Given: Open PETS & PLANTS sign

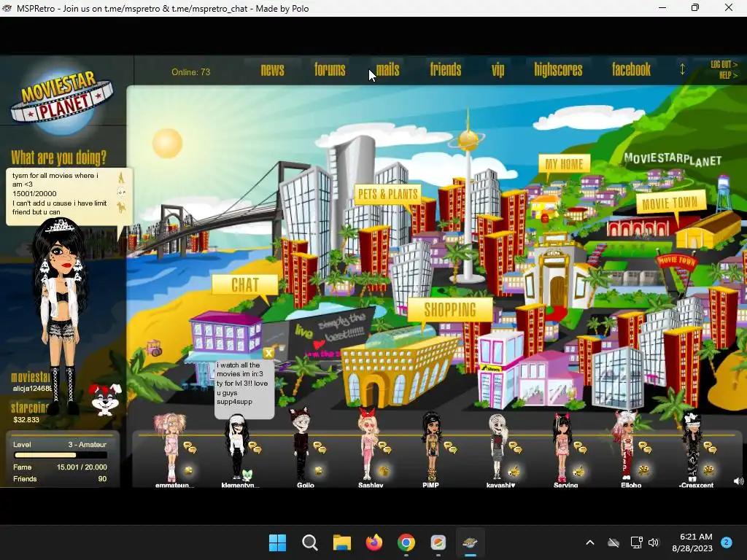Looking at the screenshot, I should click(x=388, y=194).
